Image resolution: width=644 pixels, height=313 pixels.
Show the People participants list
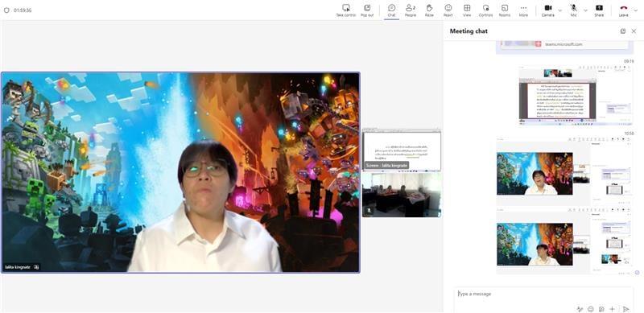click(x=411, y=10)
